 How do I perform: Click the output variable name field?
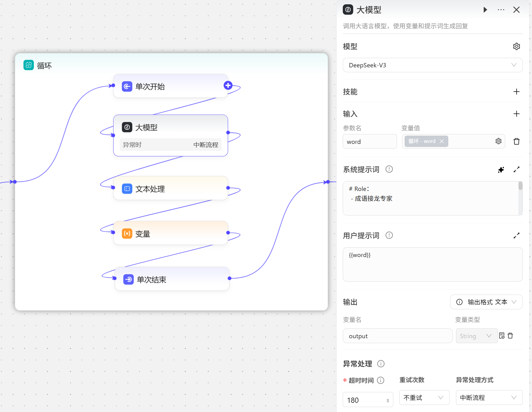coord(397,336)
